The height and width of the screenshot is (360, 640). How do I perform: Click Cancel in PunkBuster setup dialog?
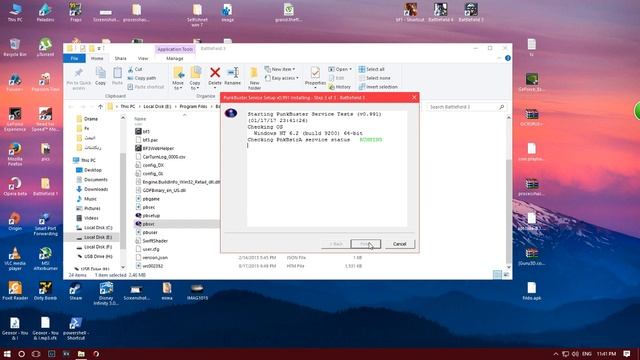point(400,244)
